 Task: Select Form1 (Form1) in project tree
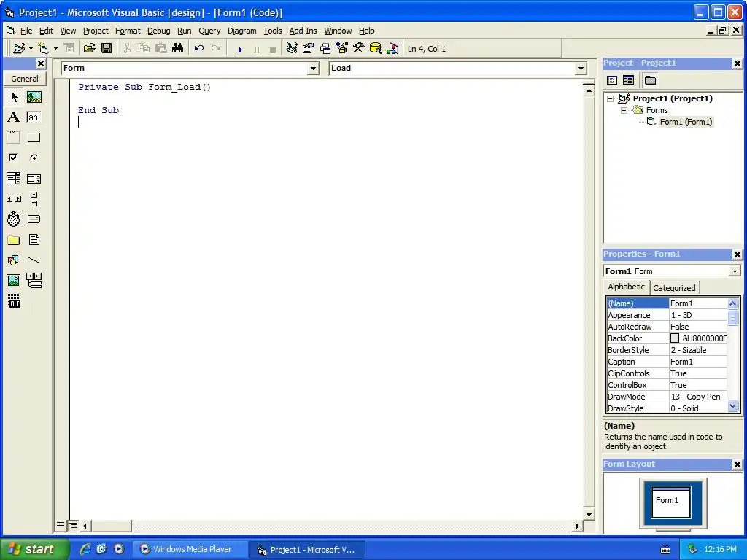686,122
